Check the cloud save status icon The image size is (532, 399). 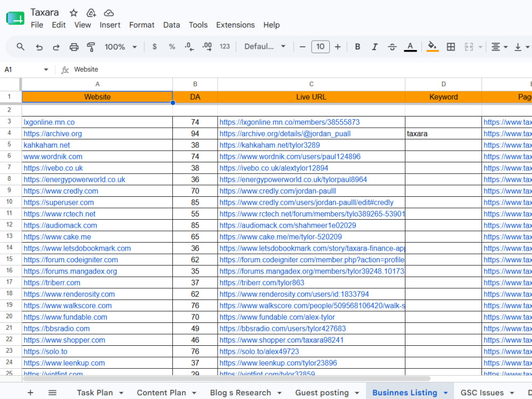tap(109, 13)
